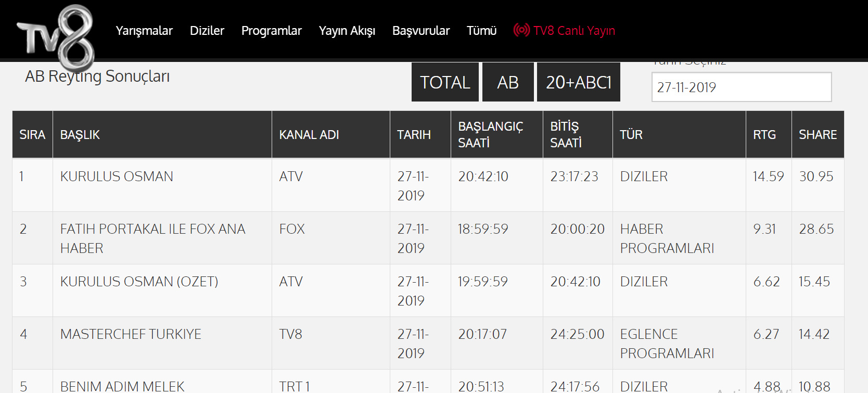This screenshot has width=868, height=393.
Task: Select the AB ratings tab
Action: [508, 82]
